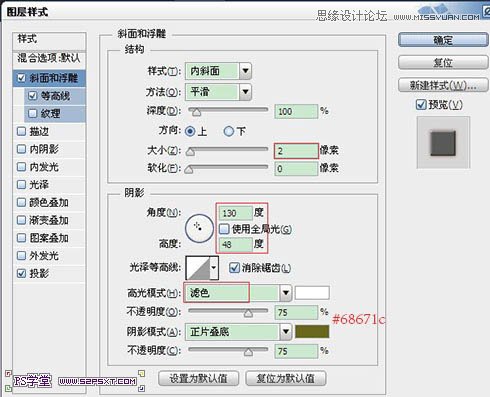Click the shadow 不透明度(C) slider handle

[x=248, y=352]
